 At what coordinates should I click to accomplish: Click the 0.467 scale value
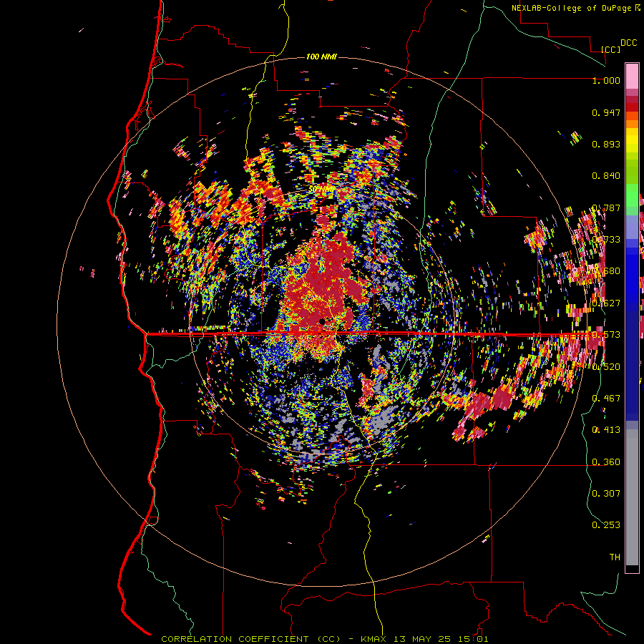tap(606, 398)
